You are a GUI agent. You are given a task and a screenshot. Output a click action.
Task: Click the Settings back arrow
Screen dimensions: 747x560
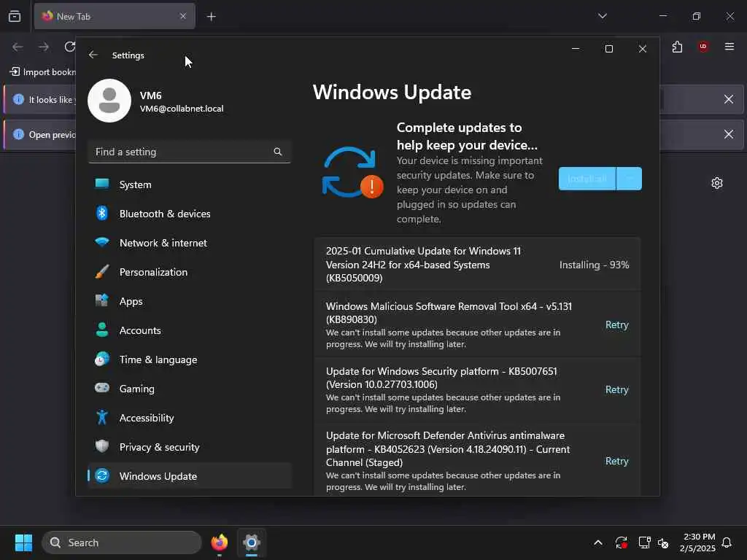(x=93, y=55)
